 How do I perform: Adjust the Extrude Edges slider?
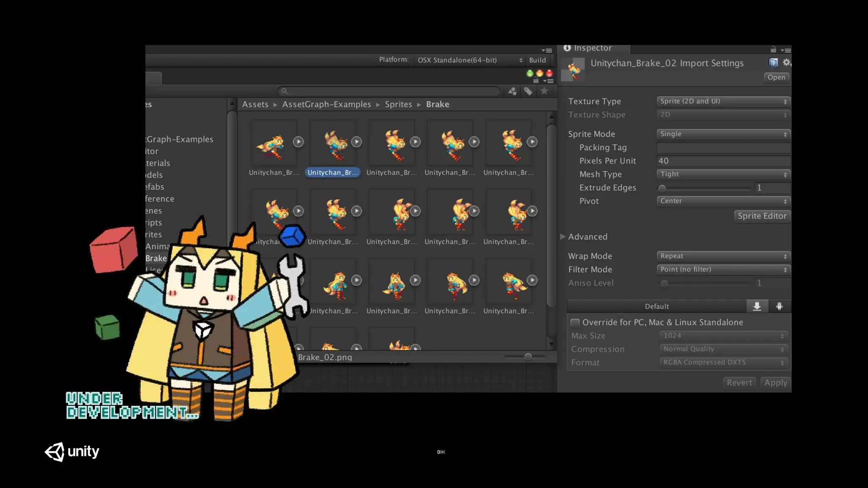pos(662,188)
